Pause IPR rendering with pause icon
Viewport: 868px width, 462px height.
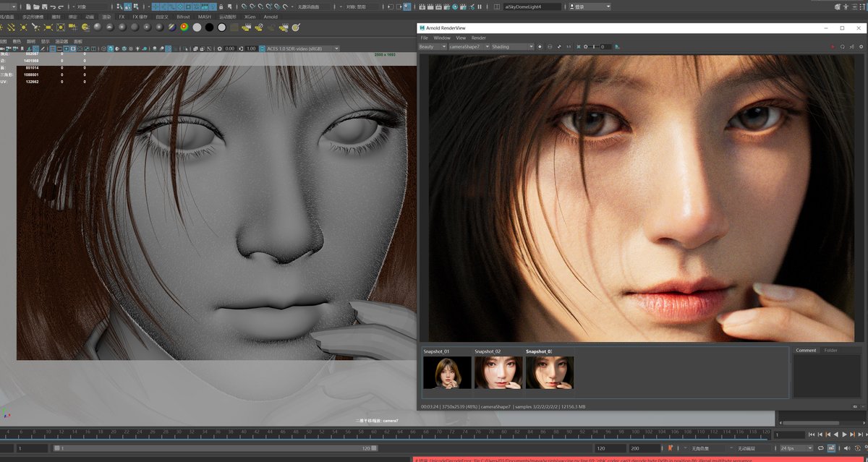[x=480, y=7]
